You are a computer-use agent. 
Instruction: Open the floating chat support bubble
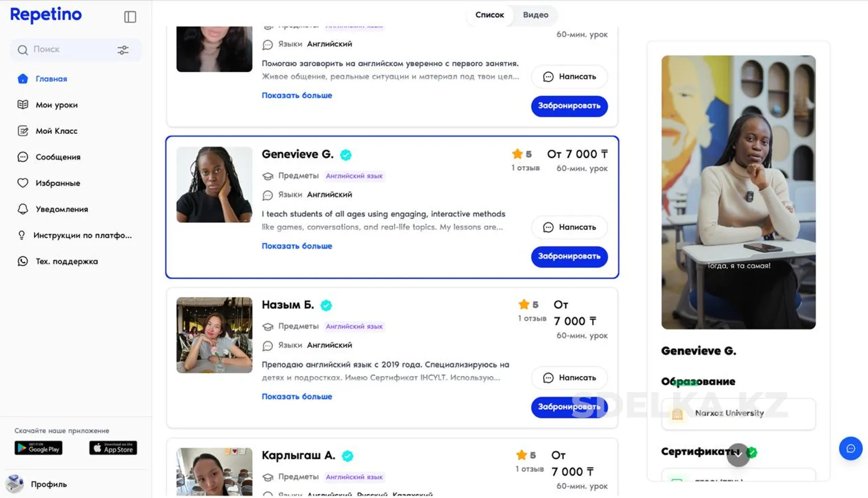tap(850, 448)
